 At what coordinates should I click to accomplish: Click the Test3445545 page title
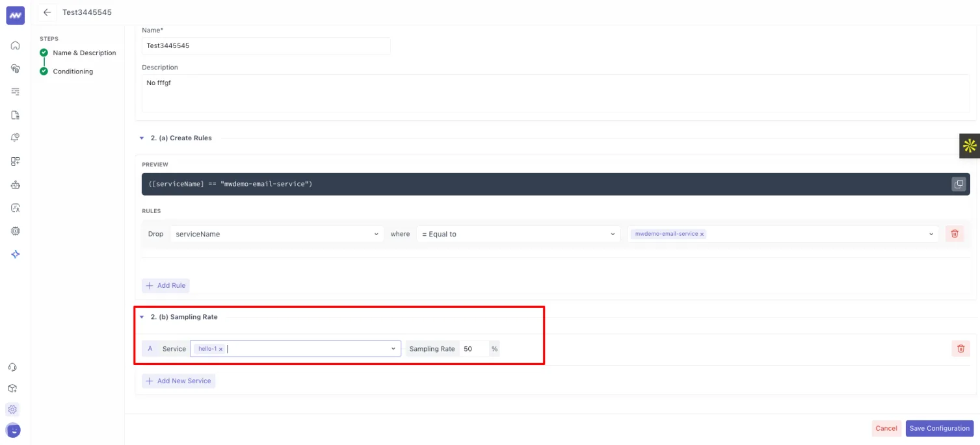pyautogui.click(x=87, y=12)
